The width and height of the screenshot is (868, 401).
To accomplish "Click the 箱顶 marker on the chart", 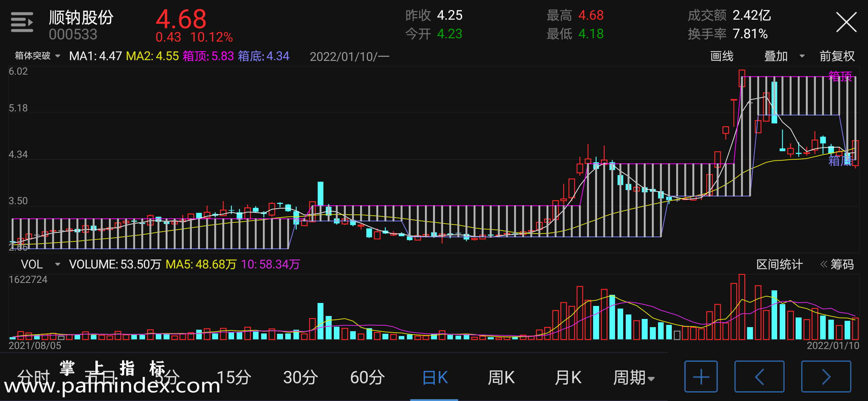I will pyautogui.click(x=840, y=76).
